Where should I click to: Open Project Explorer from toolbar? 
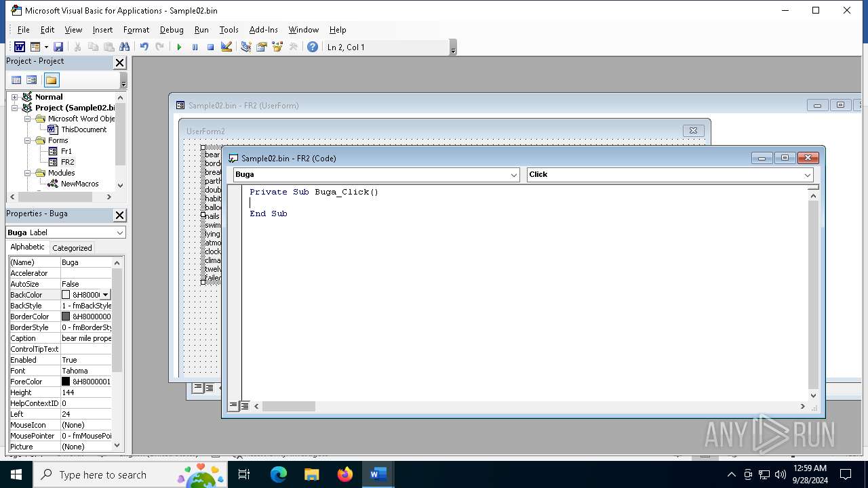[245, 47]
